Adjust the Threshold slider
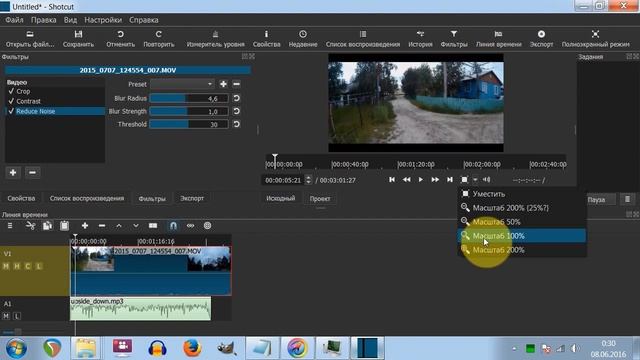The width and height of the screenshot is (640, 360). 189,124
